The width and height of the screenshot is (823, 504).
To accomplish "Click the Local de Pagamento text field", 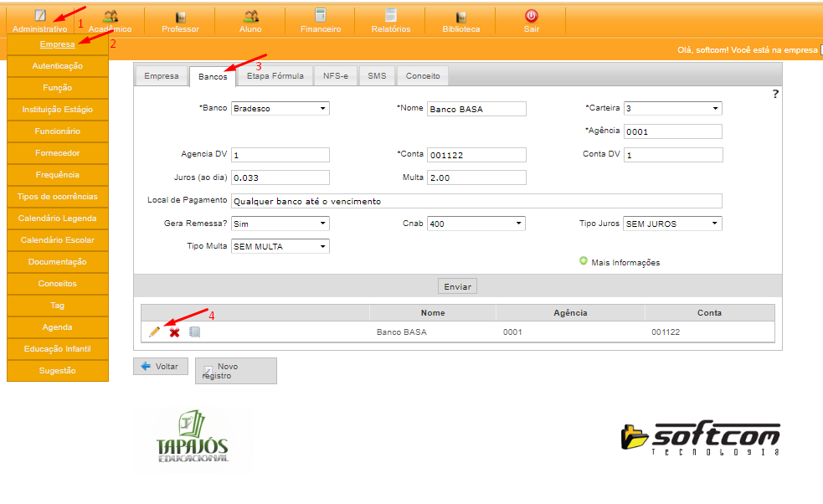I will tap(476, 201).
